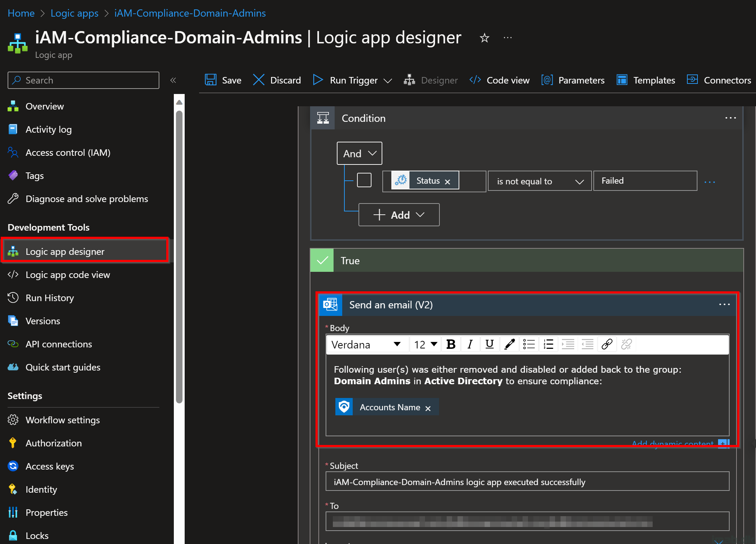Open Parameters from the toolbar
The width and height of the screenshot is (756, 544).
[x=573, y=80]
